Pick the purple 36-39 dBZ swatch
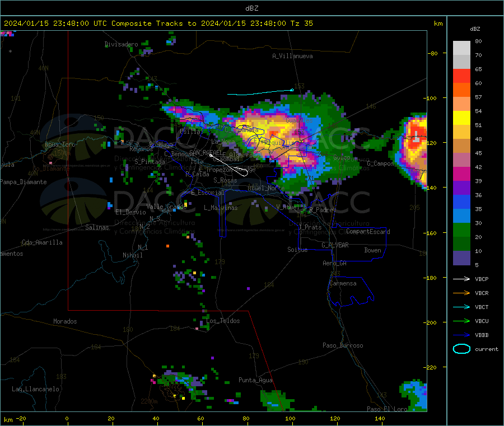The width and height of the screenshot is (504, 426). click(461, 188)
